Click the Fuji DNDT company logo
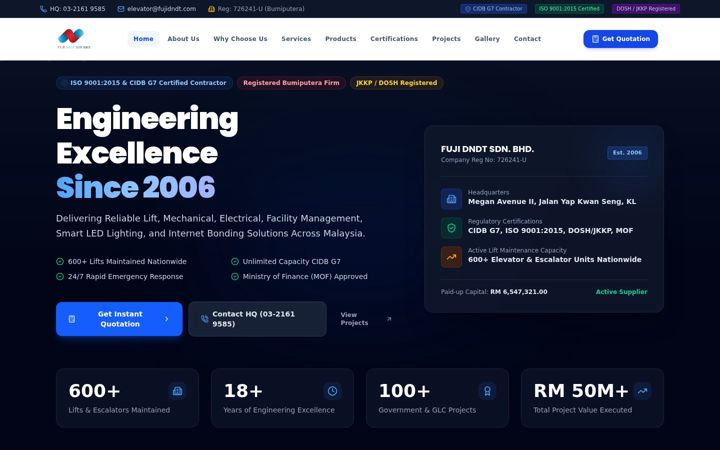Viewport: 720px width, 450px height. pos(73,39)
